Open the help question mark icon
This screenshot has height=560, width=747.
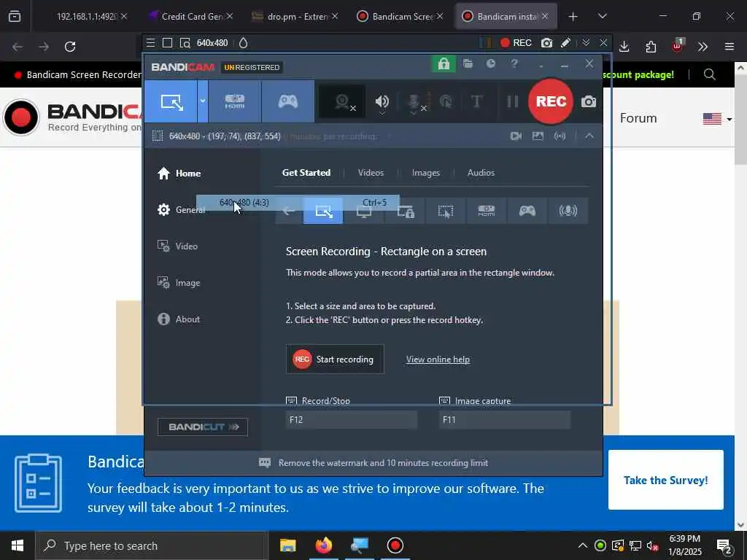(514, 63)
